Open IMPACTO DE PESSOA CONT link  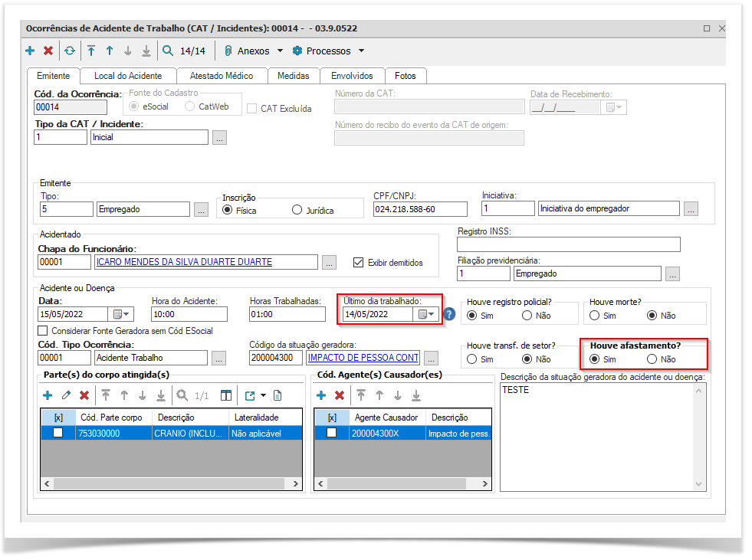[363, 358]
